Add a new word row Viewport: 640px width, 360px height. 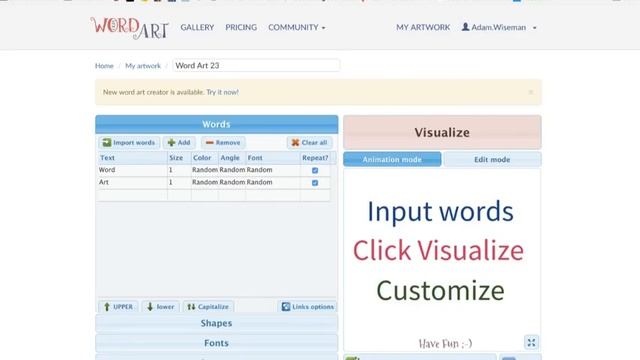179,142
